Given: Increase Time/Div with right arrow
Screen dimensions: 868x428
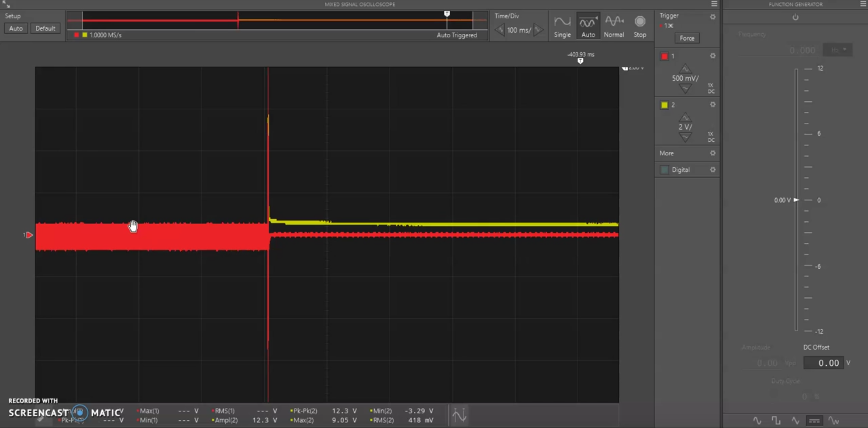Looking at the screenshot, I should (x=538, y=30).
